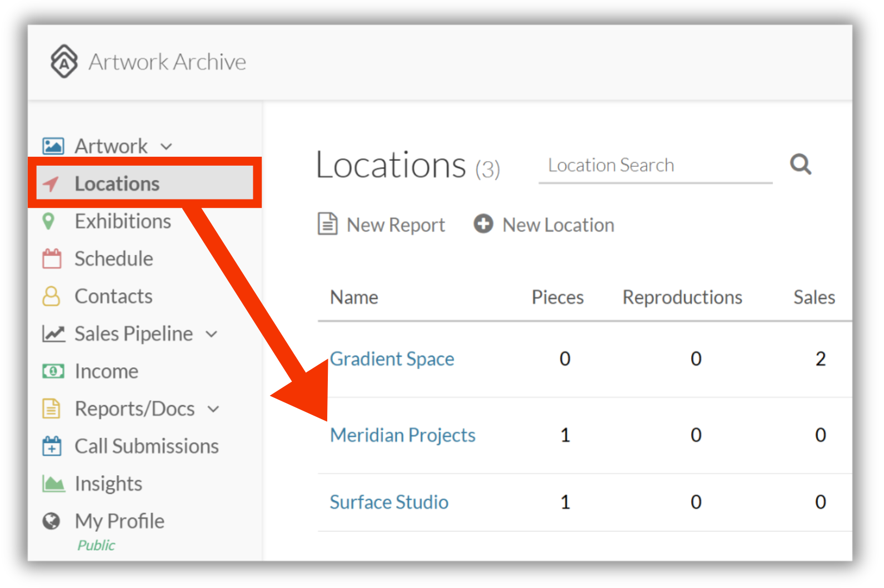
Task: Click the My Profile globe icon
Action: (x=51, y=521)
